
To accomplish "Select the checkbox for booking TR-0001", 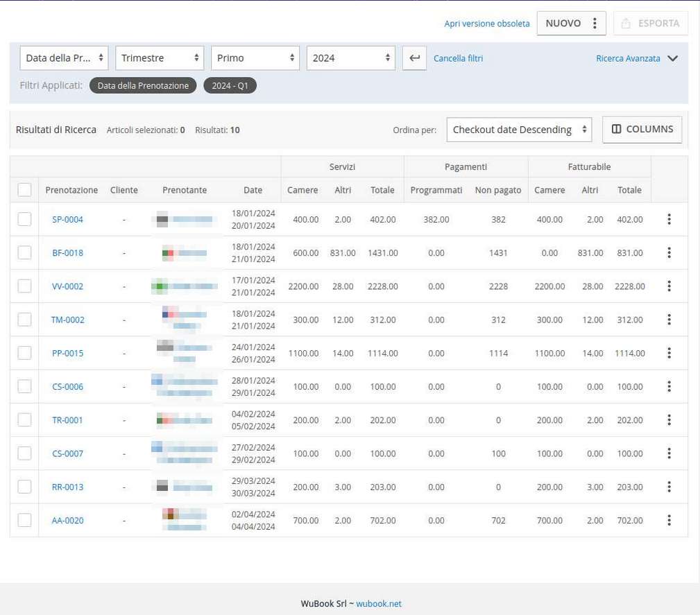I will (x=24, y=420).
